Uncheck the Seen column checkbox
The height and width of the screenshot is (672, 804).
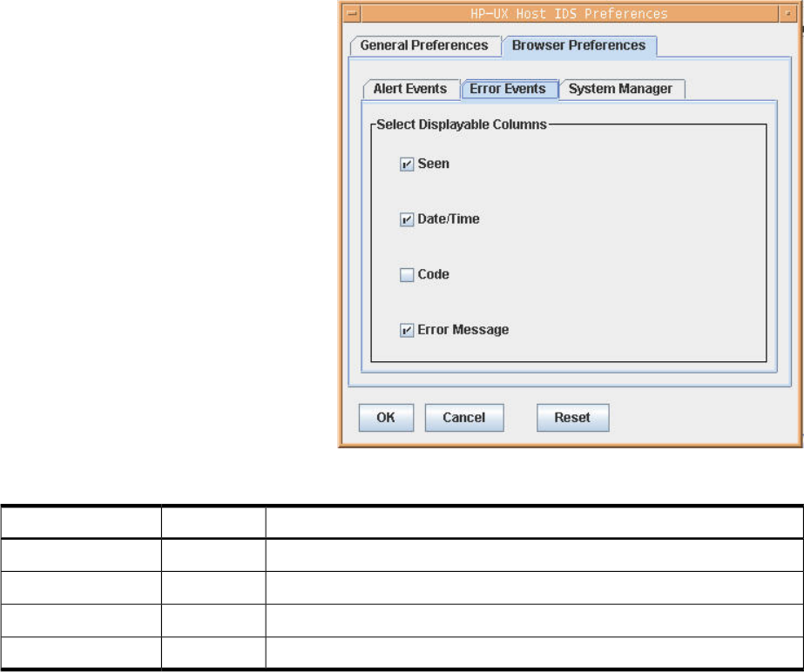pos(407,165)
